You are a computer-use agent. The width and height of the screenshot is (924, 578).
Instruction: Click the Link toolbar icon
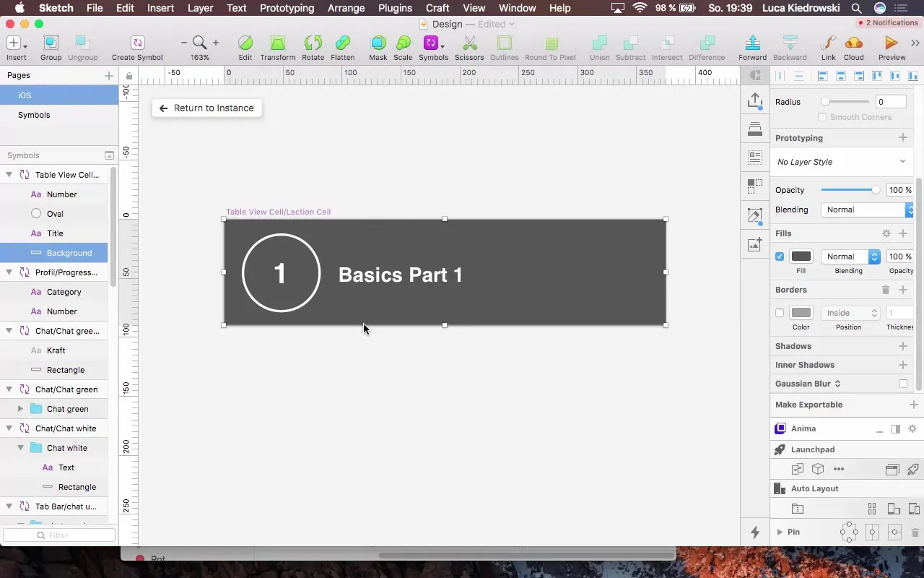tap(829, 47)
